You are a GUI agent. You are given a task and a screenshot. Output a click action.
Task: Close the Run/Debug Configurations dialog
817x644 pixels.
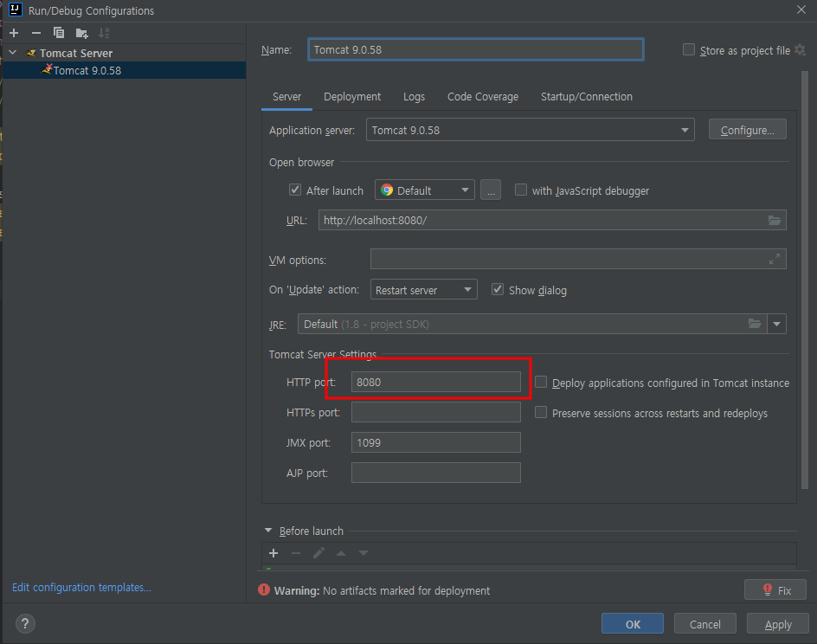(801, 10)
